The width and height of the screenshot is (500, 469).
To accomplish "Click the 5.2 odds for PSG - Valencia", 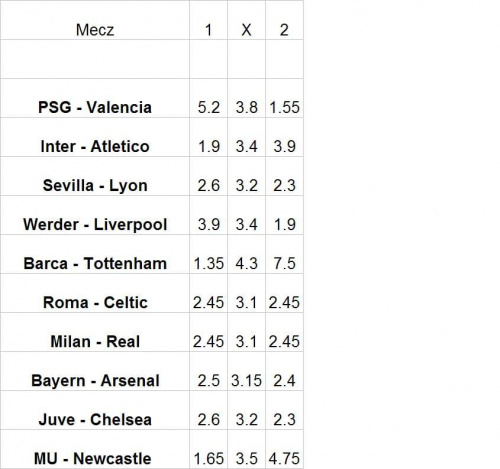I will (x=209, y=98).
